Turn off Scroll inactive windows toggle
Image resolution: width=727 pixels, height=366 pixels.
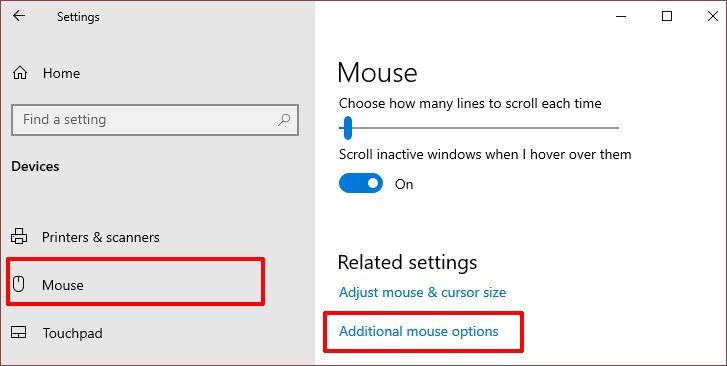(361, 183)
